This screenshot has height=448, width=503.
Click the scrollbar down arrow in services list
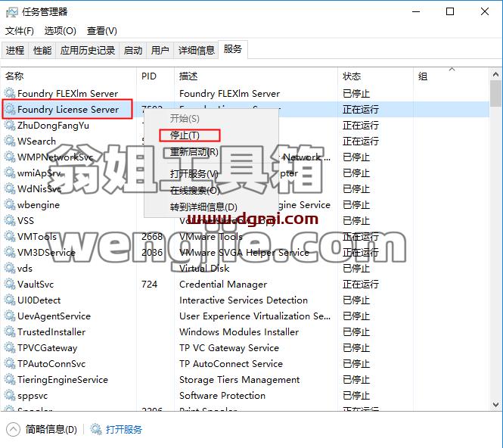[495, 404]
